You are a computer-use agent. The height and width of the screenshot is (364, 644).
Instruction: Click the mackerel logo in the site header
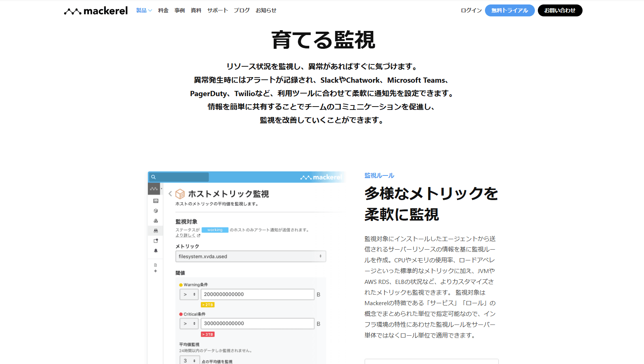[x=96, y=11]
